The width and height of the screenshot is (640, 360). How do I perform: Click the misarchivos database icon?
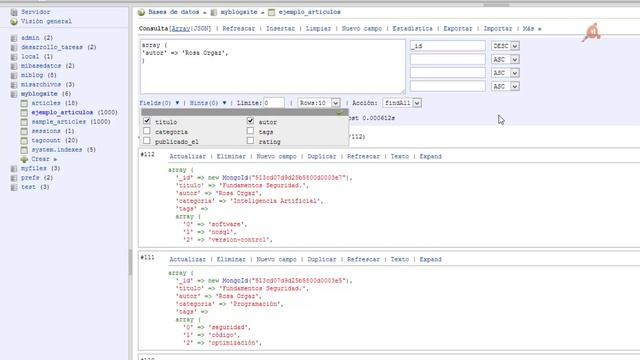click(x=14, y=85)
